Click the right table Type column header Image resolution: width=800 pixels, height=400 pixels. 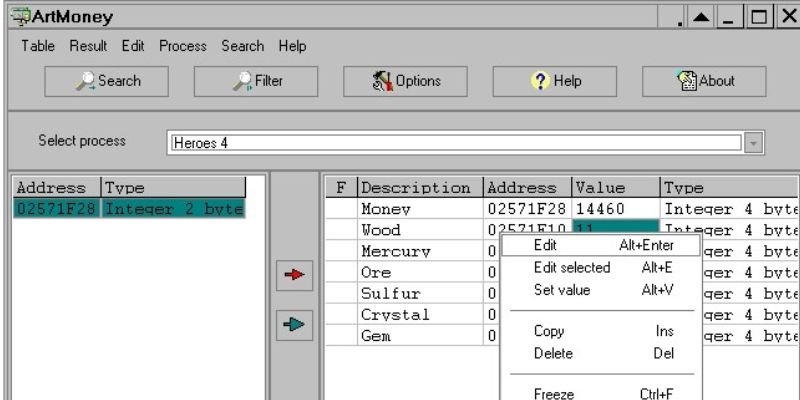730,187
